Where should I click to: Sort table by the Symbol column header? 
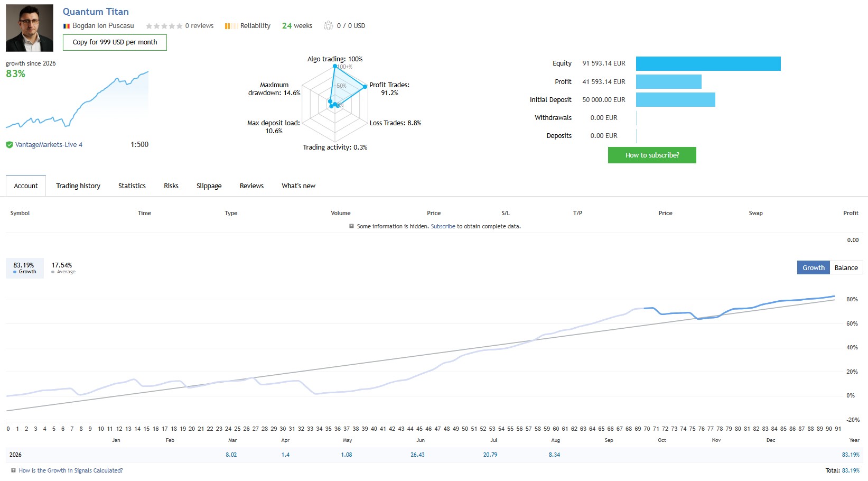(x=20, y=213)
